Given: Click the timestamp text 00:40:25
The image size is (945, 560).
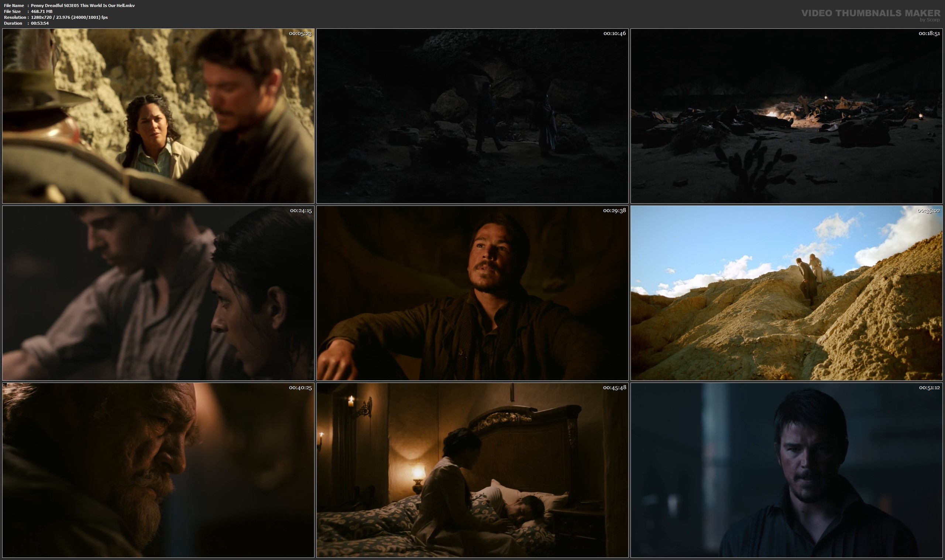Looking at the screenshot, I should (x=300, y=388).
